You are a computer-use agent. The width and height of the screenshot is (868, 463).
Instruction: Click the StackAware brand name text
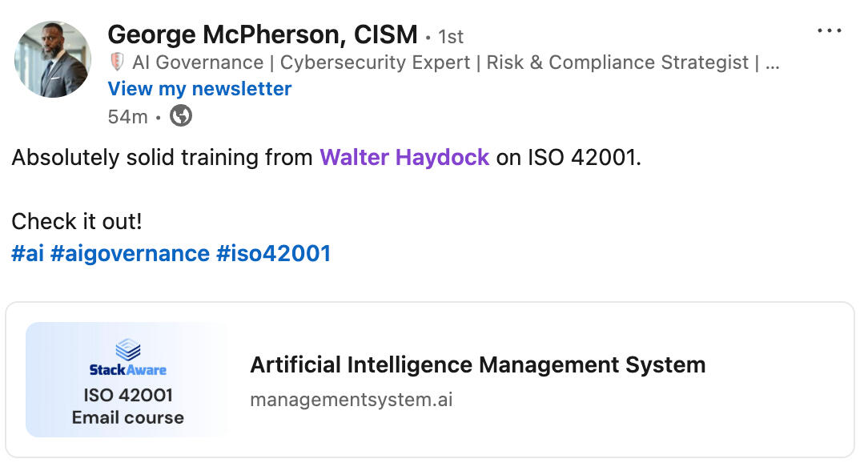click(128, 370)
